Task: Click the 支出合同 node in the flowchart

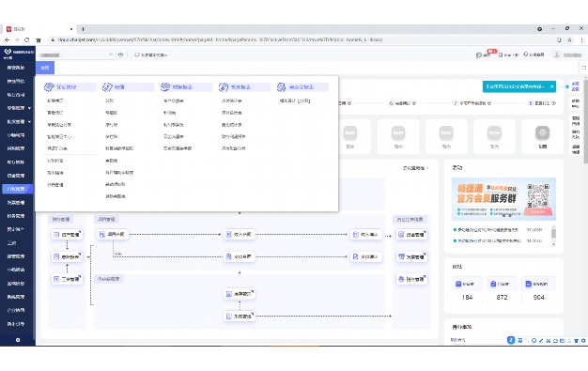Action: tap(240, 256)
